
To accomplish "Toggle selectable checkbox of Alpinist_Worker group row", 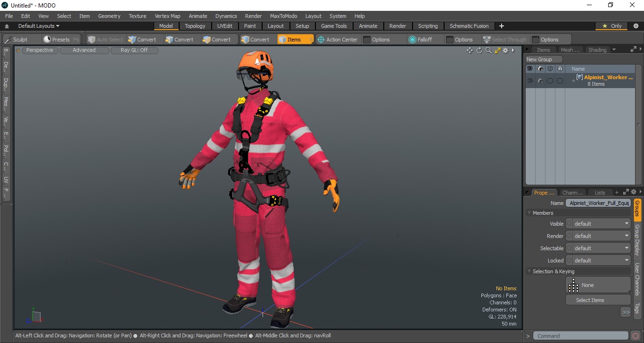I will coord(550,81).
